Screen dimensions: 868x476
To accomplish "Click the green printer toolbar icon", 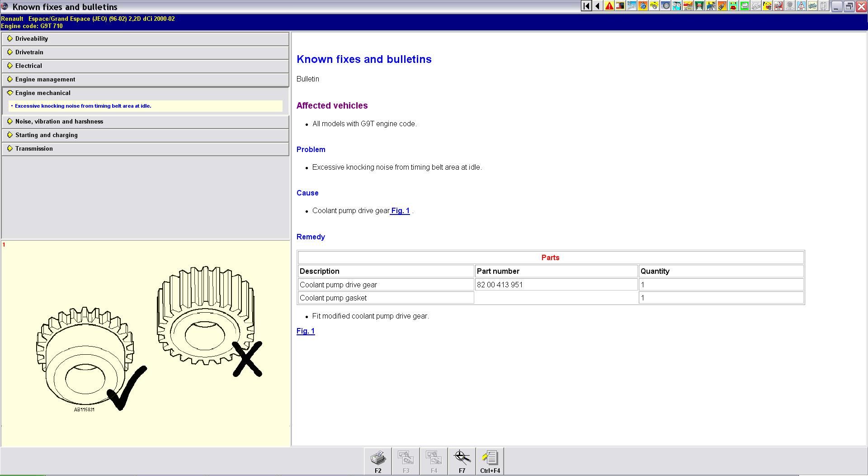I will tap(744, 6).
